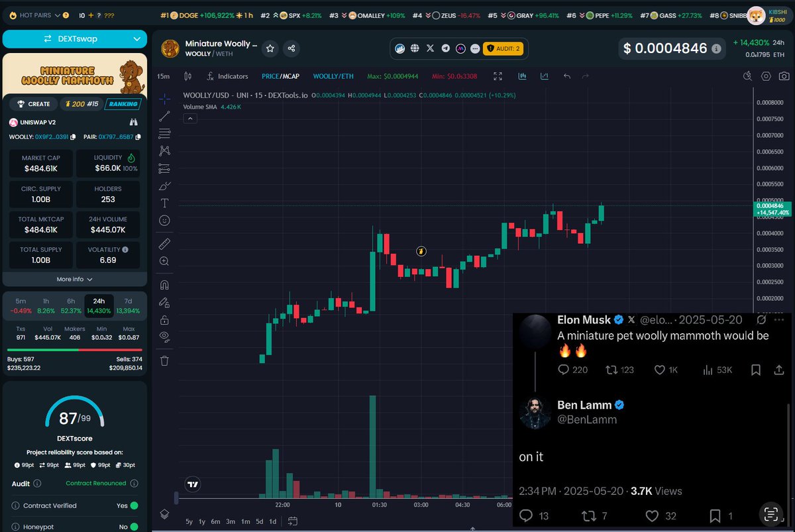This screenshot has width=795, height=532.
Task: Copy the PAIR address
Action: (x=138, y=137)
